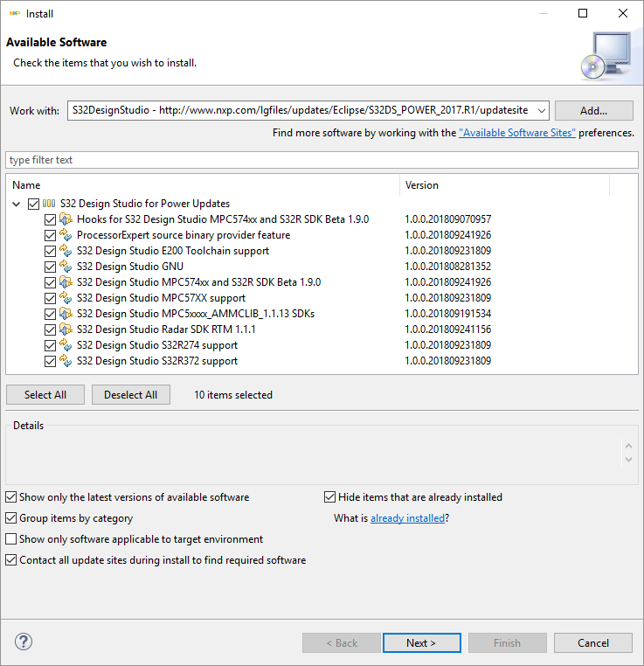
Task: Enable Show only software applicable to target environment
Action: [11, 539]
